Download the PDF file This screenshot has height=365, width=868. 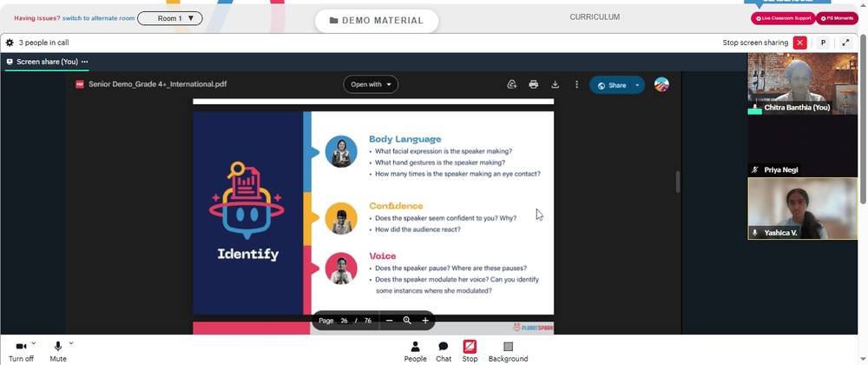555,84
